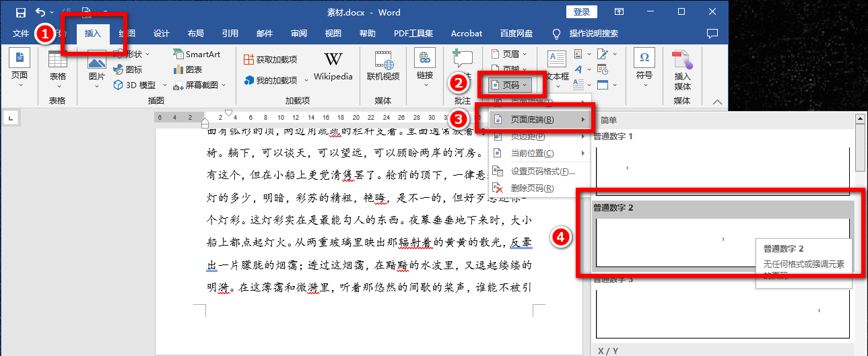Open the 链接 (Links) button
Viewport: 868px width, 356px height.
[x=425, y=67]
